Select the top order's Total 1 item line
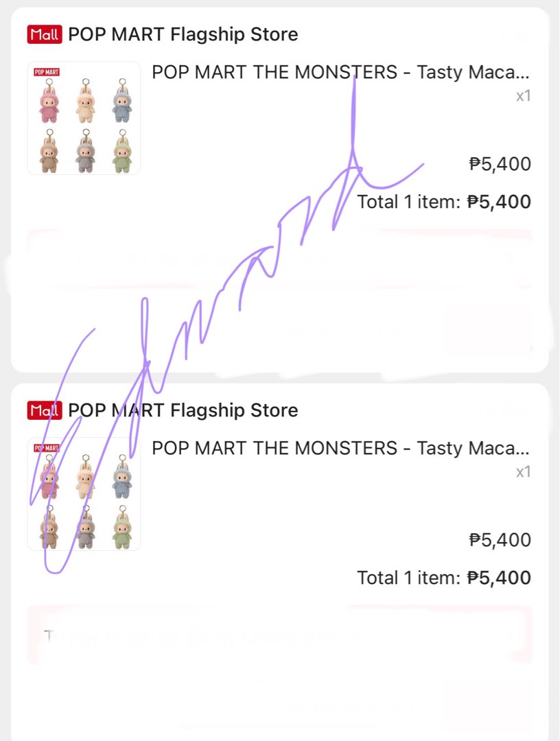Screen dimensions: 560x741 [443, 202]
